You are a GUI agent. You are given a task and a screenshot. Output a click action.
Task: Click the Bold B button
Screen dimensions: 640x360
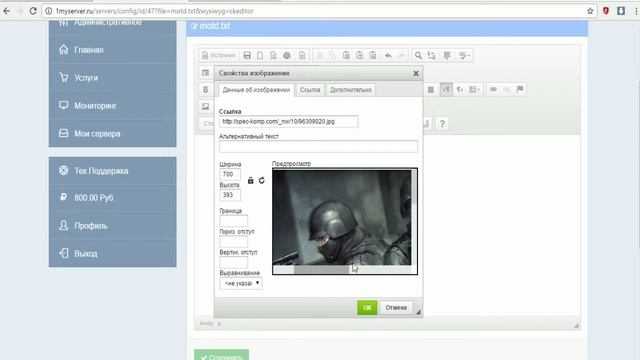coord(205,89)
